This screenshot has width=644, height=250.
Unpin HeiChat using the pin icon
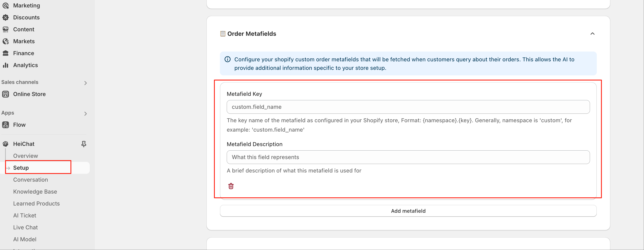(x=84, y=144)
